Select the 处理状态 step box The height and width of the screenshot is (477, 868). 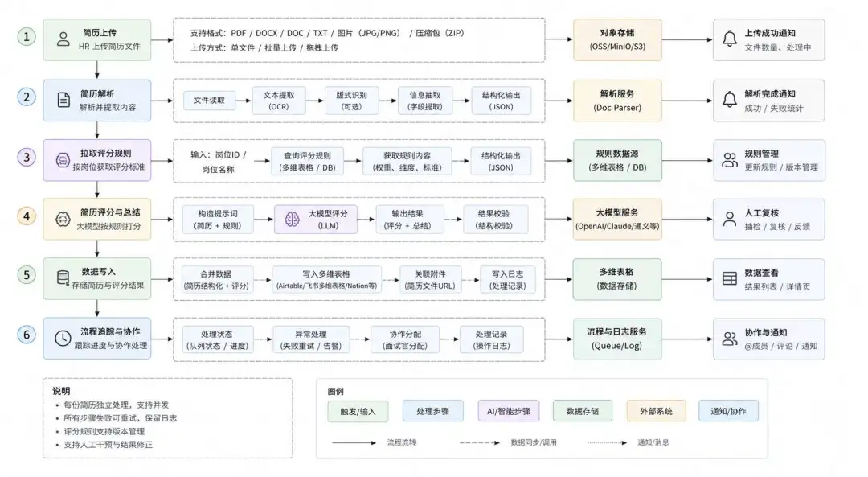click(216, 339)
